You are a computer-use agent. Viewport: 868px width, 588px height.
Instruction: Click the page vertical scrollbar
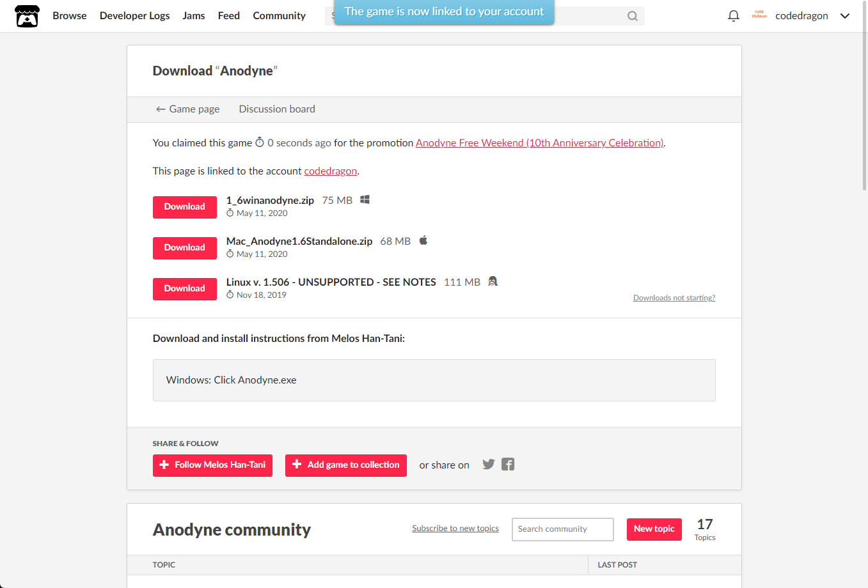[x=864, y=96]
